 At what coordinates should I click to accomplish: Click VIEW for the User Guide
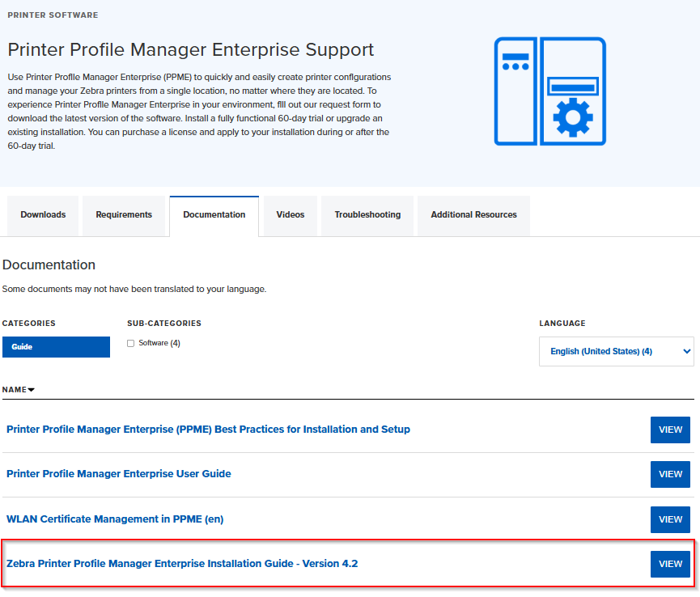pyautogui.click(x=670, y=474)
